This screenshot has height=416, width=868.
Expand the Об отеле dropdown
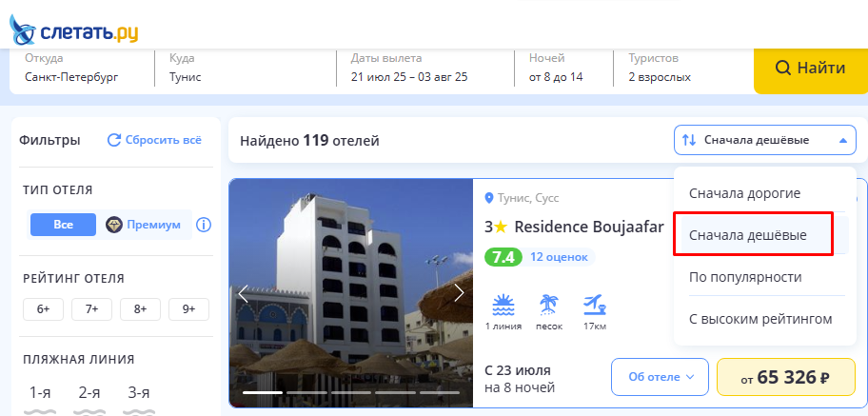[x=660, y=377]
